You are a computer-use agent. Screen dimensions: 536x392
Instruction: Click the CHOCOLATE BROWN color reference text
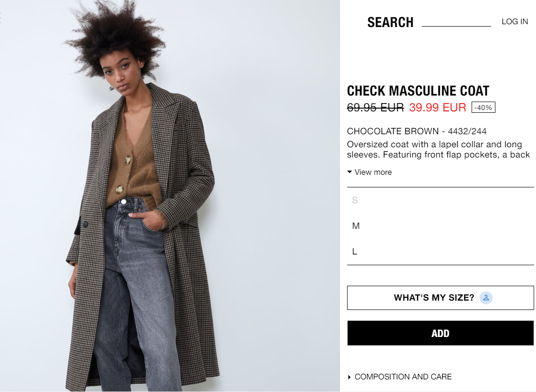(x=417, y=131)
